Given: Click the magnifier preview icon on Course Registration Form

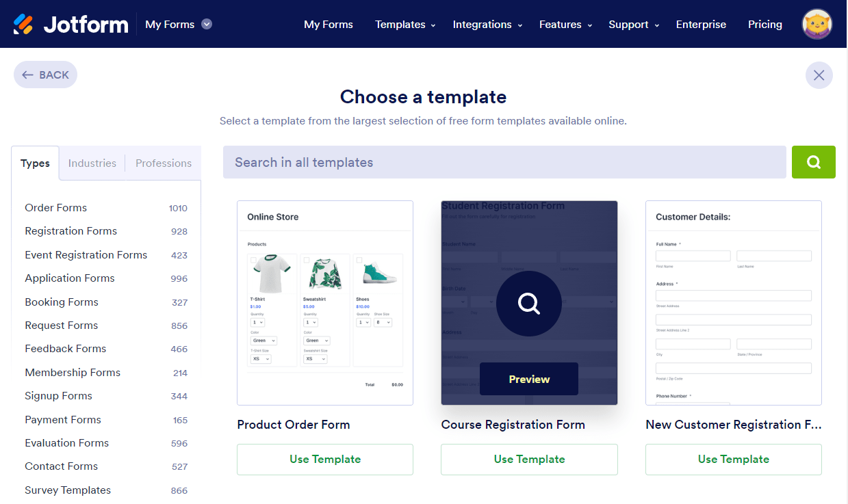Looking at the screenshot, I should [x=529, y=304].
